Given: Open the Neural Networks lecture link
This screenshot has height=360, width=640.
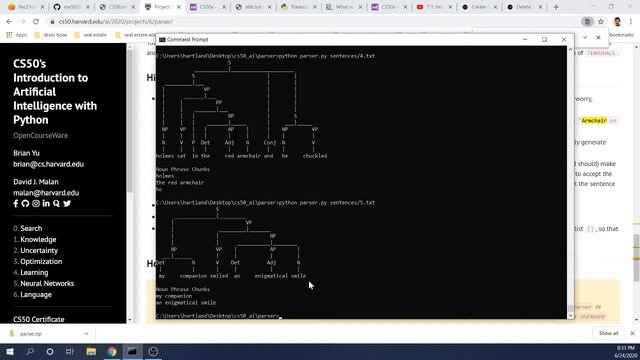Looking at the screenshot, I should [47, 283].
